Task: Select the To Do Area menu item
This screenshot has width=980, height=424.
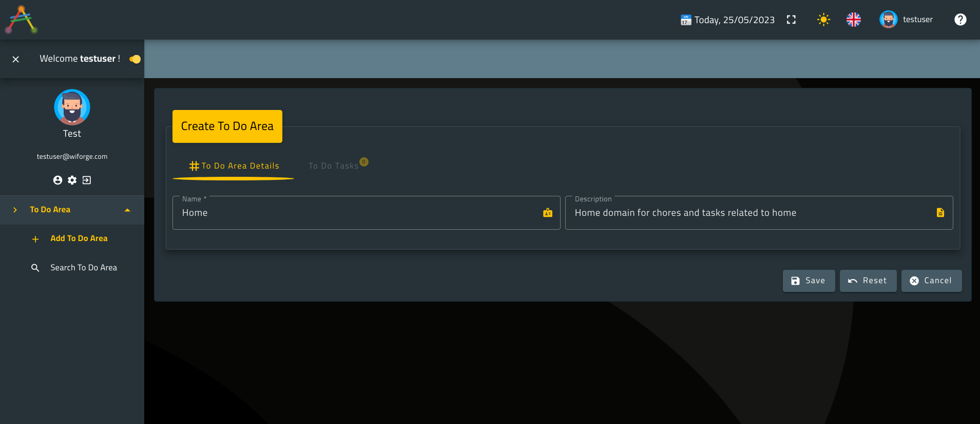Action: coord(72,210)
